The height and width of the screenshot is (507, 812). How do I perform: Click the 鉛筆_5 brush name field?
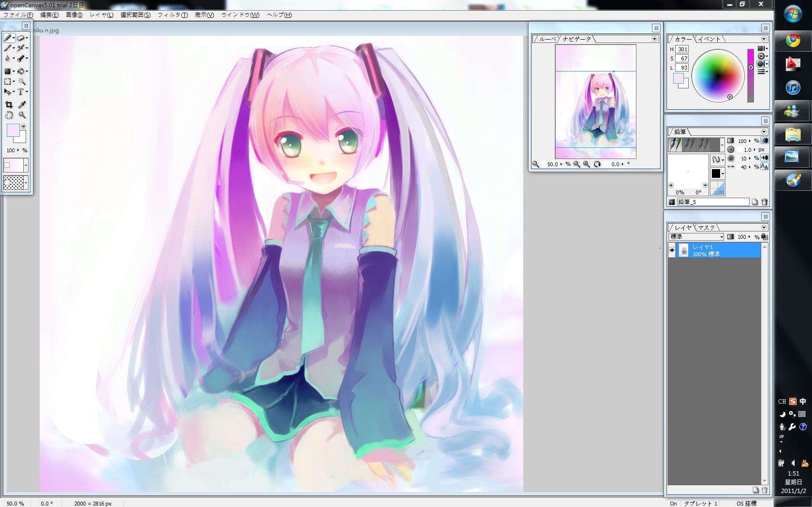pos(713,202)
